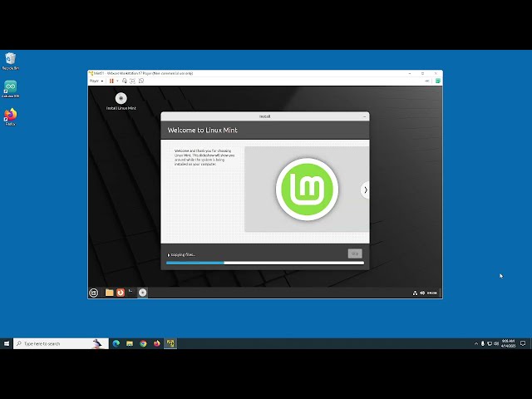Open volume icon in Windows tray

(496, 343)
